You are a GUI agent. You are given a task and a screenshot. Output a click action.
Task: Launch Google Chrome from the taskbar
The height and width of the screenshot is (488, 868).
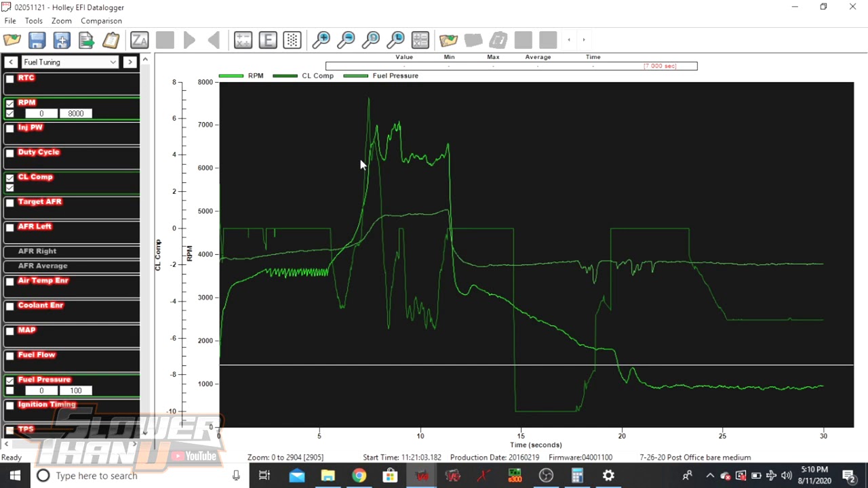[359, 476]
